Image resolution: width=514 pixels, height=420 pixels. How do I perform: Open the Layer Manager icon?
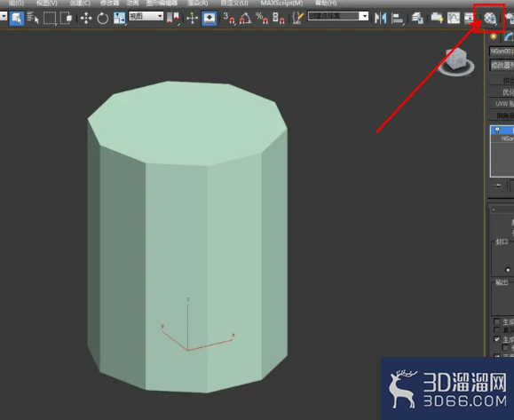pyautogui.click(x=417, y=18)
